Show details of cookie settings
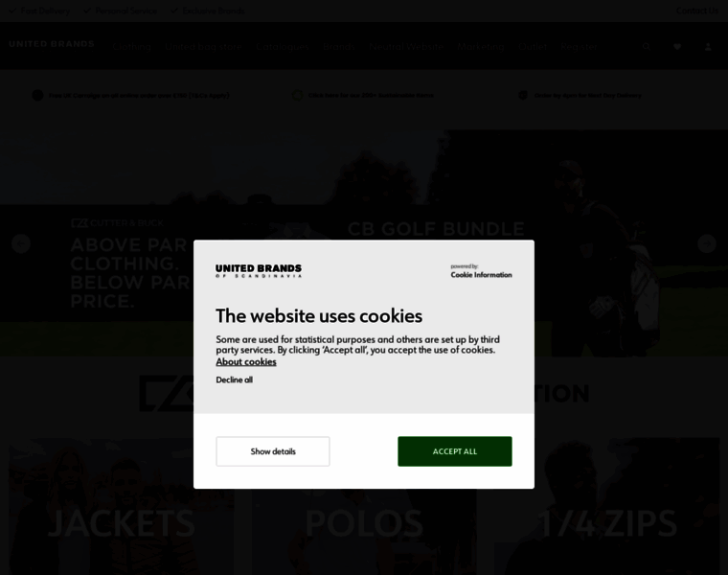The width and height of the screenshot is (728, 575). [x=273, y=451]
